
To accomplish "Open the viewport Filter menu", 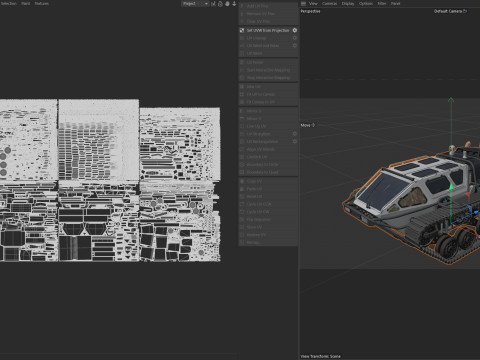I will point(382,3).
